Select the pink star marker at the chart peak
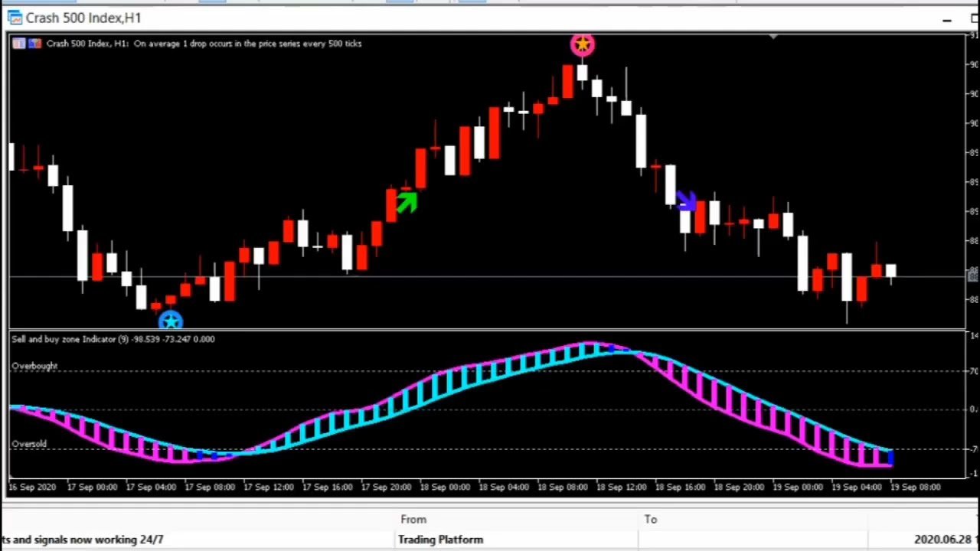This screenshot has height=551, width=980. (x=583, y=45)
